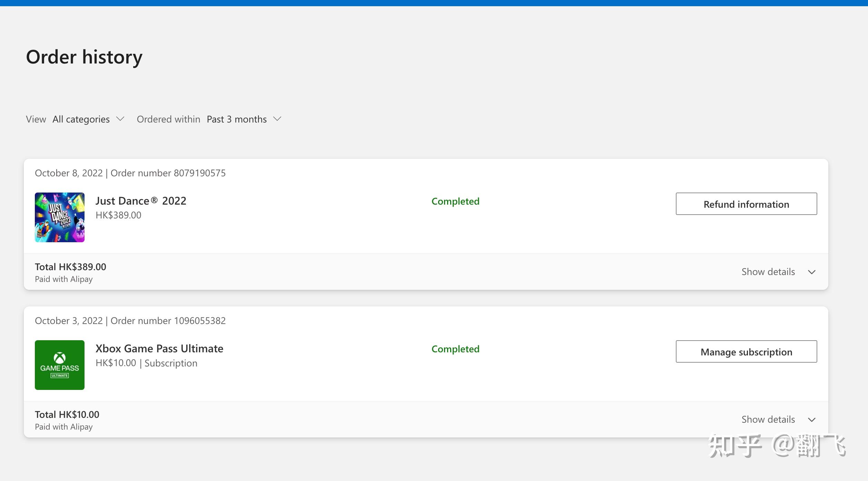Click the Order history heading

pyautogui.click(x=84, y=57)
